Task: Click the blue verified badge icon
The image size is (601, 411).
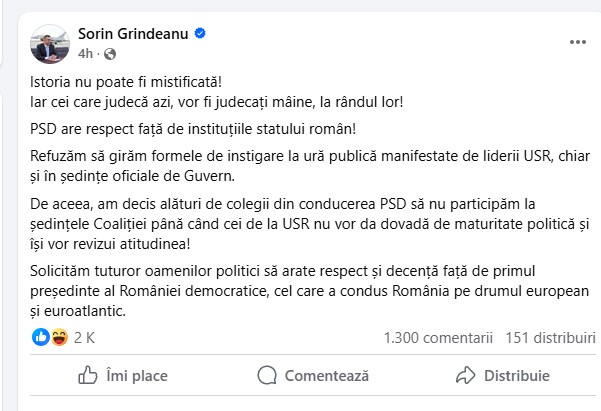Action: click(200, 34)
